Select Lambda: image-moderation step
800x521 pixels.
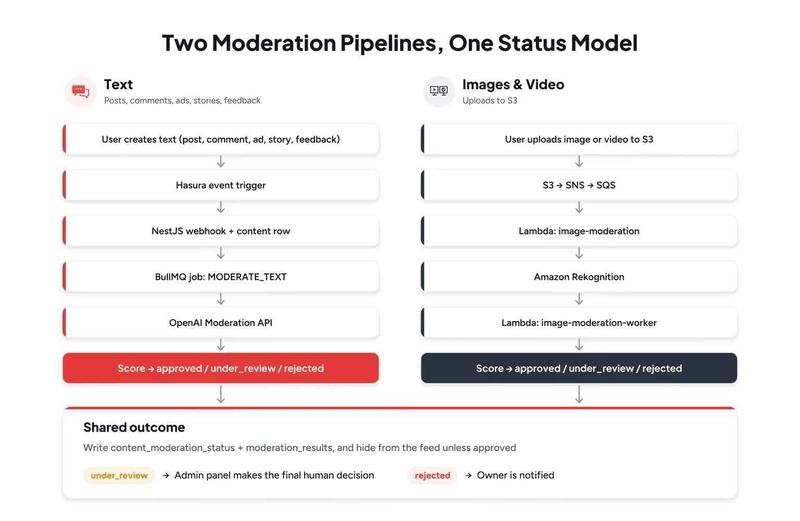point(579,231)
